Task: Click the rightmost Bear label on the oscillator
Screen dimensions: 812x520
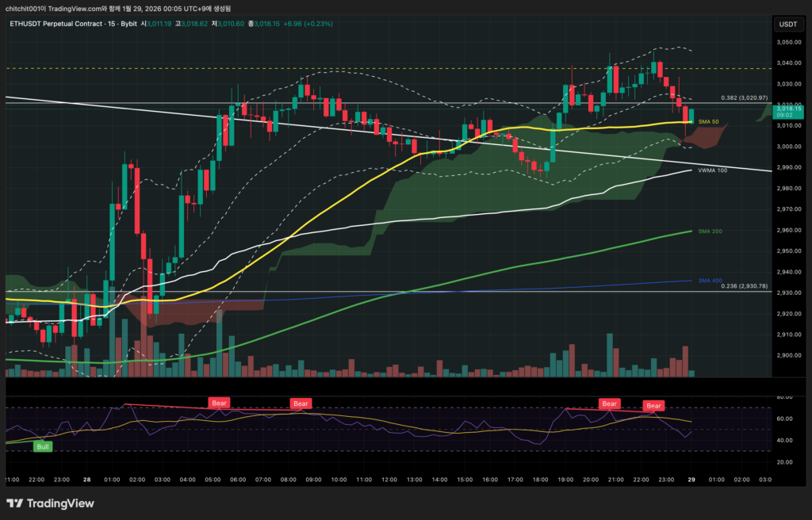Action: 653,406
